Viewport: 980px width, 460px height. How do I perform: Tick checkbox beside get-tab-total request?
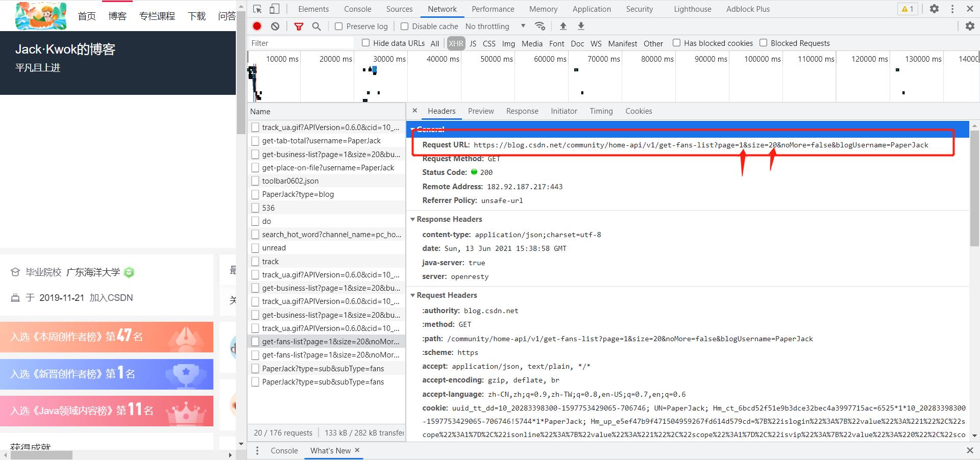pyautogui.click(x=255, y=141)
